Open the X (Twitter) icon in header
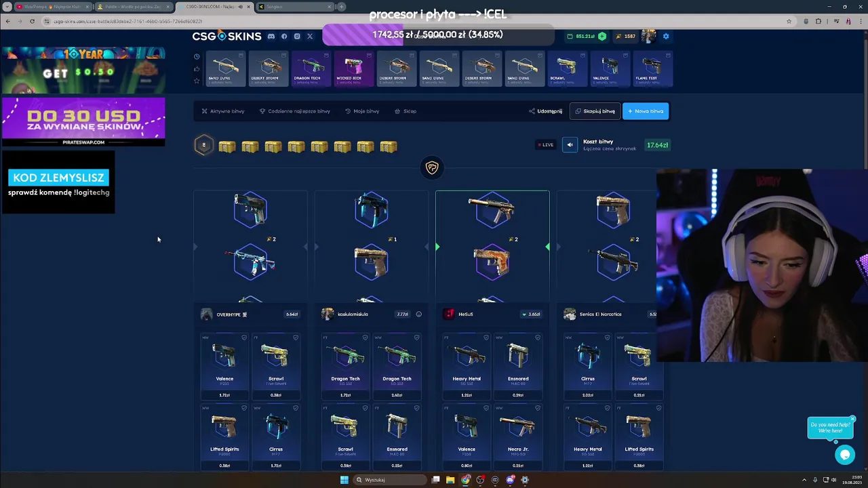 tap(310, 36)
